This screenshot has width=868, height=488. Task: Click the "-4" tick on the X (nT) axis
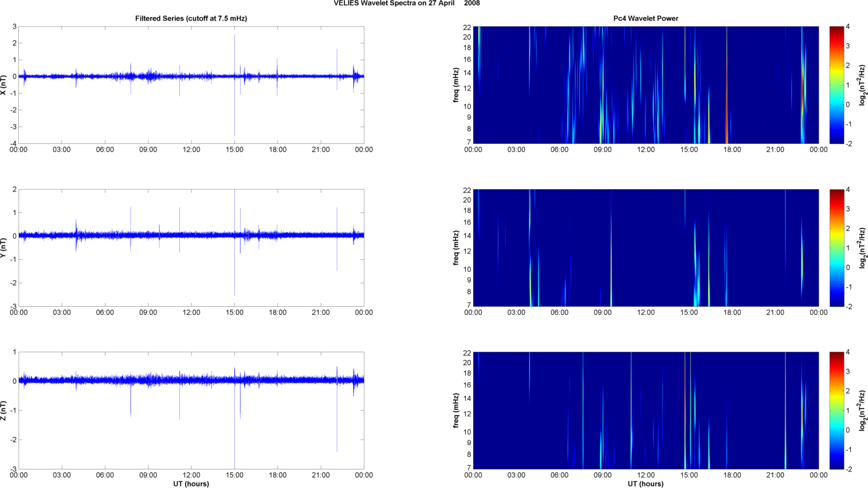13,143
